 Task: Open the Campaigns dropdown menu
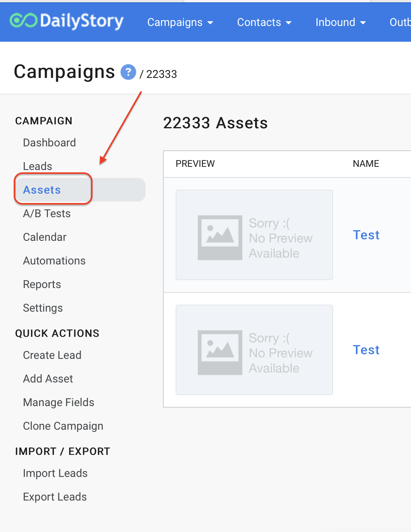pos(180,22)
